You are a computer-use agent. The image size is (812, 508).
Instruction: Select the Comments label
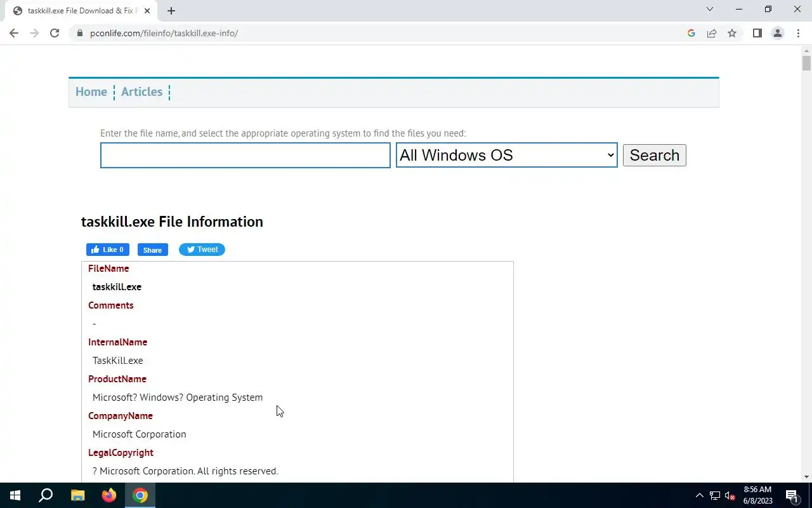111,305
